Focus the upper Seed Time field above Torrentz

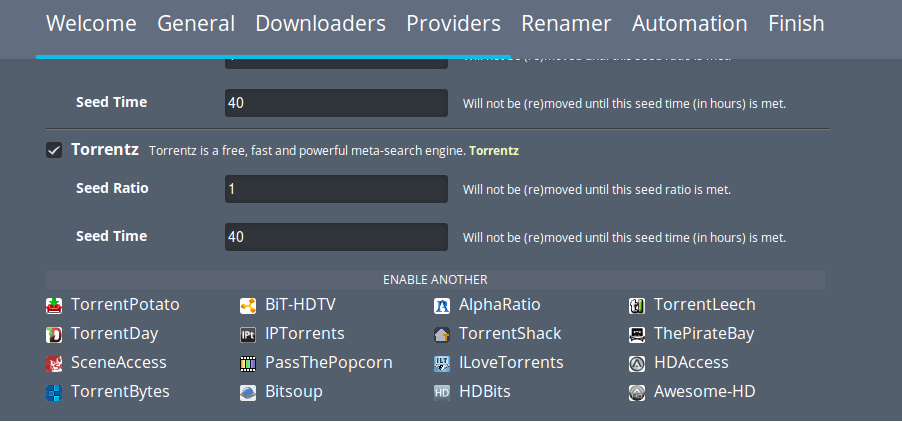337,103
